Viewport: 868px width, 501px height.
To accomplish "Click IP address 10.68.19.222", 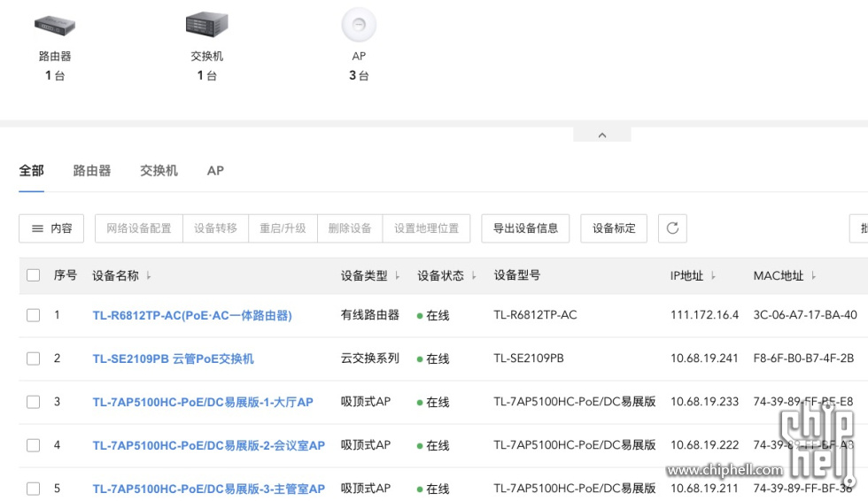I will point(705,445).
